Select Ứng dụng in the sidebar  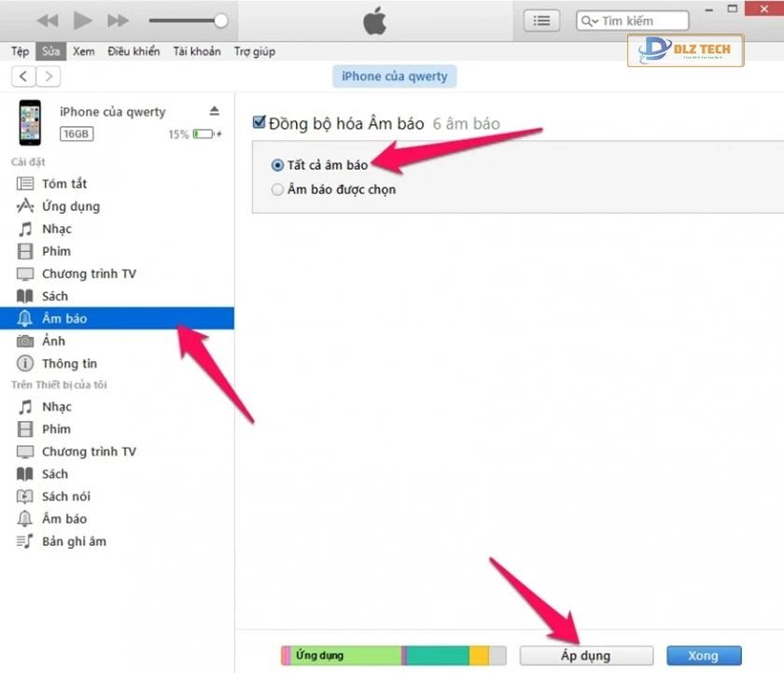point(63,205)
